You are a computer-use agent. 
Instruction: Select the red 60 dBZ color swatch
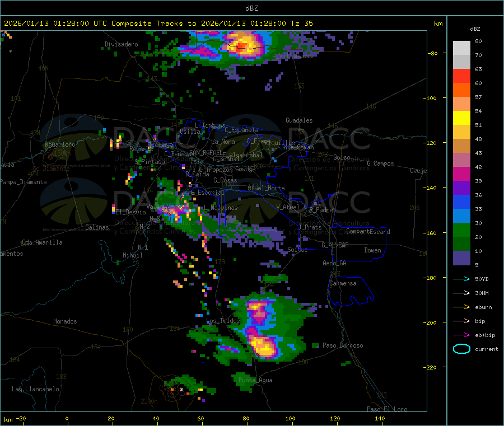pos(461,76)
